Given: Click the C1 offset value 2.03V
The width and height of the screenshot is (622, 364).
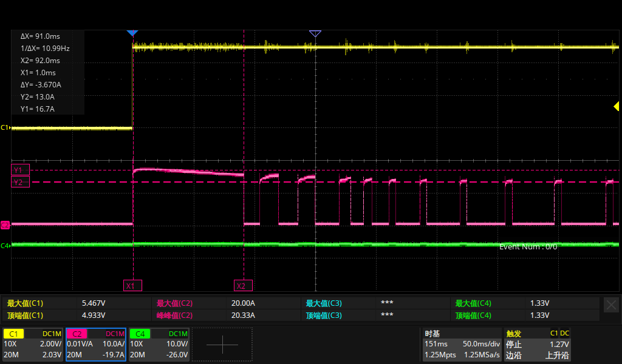Looking at the screenshot, I should tap(52, 354).
